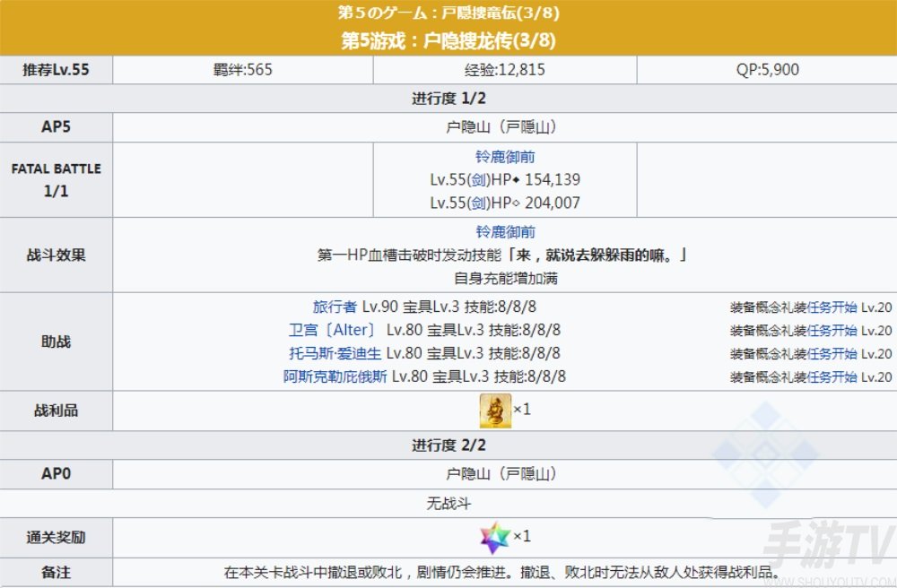Open the 旅行者 support servant link
897x588 pixels.
335,307
